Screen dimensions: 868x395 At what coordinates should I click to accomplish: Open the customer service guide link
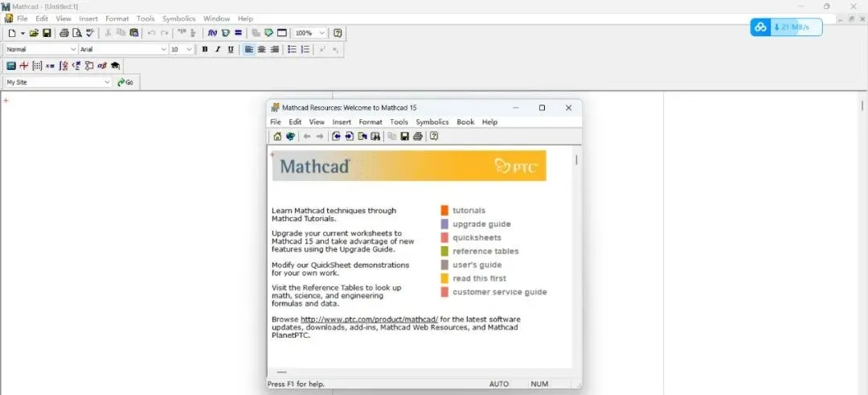499,292
